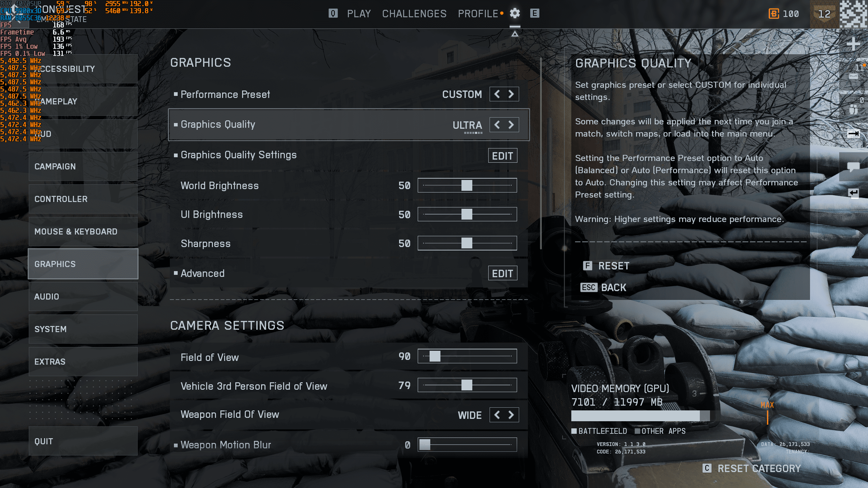This screenshot has width=868, height=488.
Task: Select AUDIO settings category
Action: pyautogui.click(x=83, y=297)
